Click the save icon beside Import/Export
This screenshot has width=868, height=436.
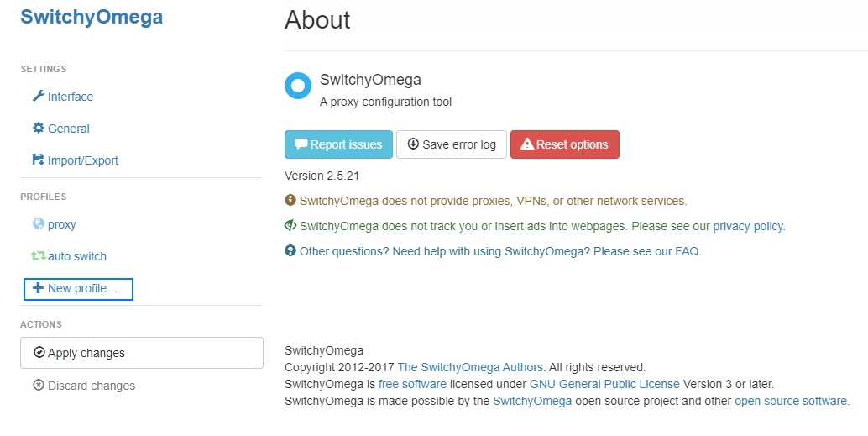[x=38, y=160]
